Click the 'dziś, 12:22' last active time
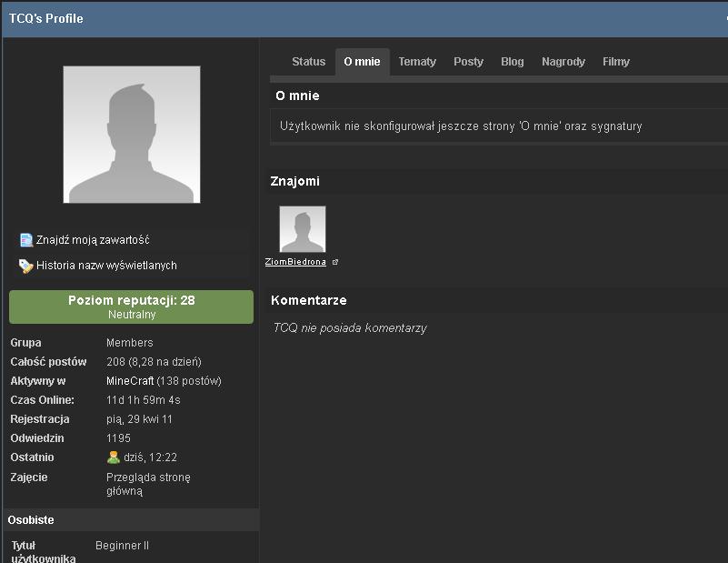Viewport: 728px width, 563px height. [151, 457]
